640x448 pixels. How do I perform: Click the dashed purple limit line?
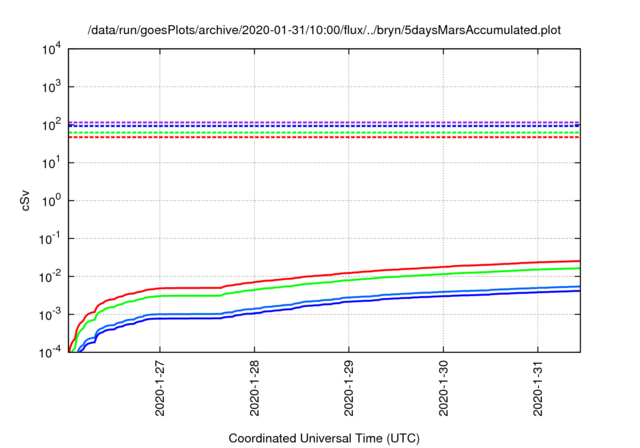[x=324, y=122]
